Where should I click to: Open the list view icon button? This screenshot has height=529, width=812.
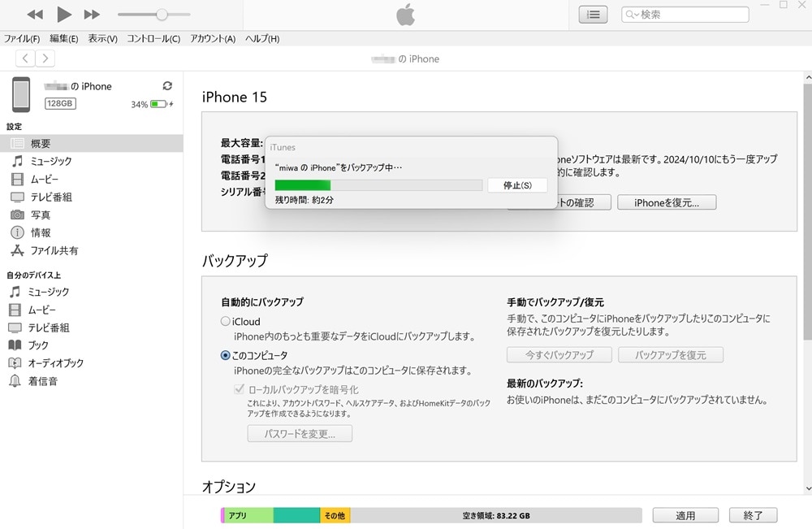pyautogui.click(x=593, y=15)
